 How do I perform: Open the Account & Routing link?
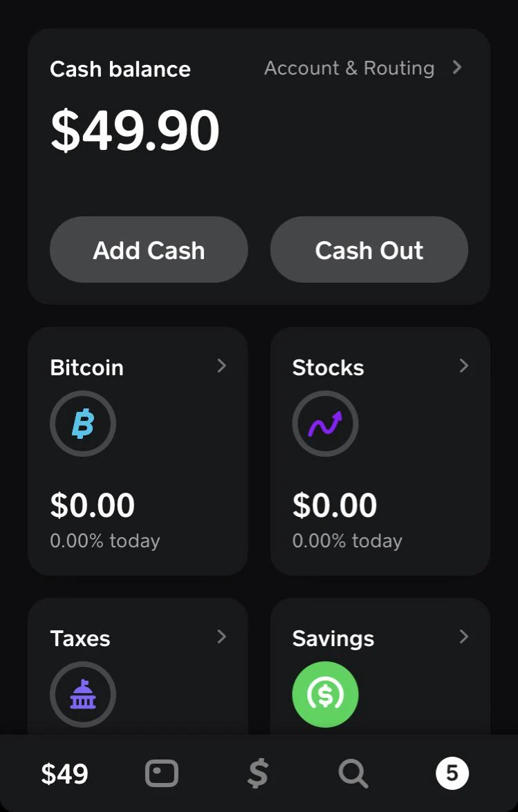(349, 68)
